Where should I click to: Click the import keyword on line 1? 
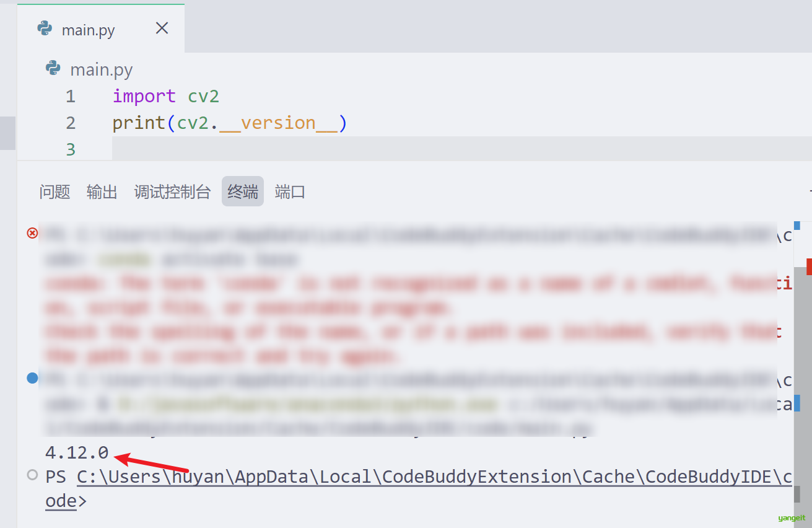tap(144, 97)
